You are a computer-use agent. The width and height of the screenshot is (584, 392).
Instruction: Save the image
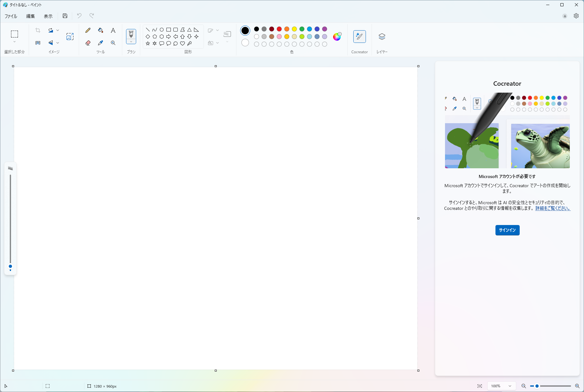[x=65, y=16]
